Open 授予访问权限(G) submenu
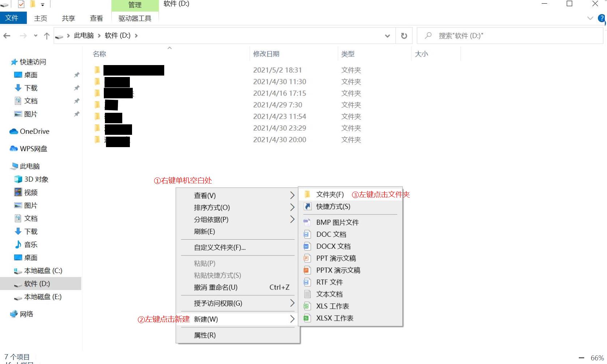The height and width of the screenshot is (364, 607). pyautogui.click(x=238, y=303)
